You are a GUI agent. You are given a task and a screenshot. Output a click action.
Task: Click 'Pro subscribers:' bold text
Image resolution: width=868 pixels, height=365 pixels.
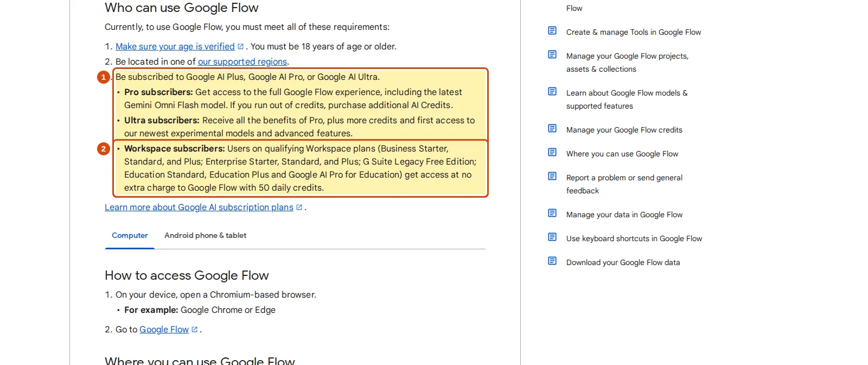click(158, 92)
